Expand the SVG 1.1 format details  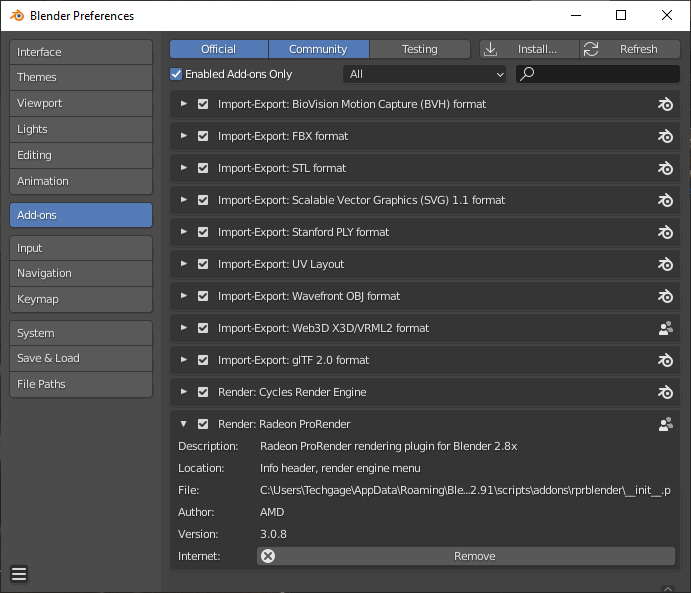(x=184, y=200)
